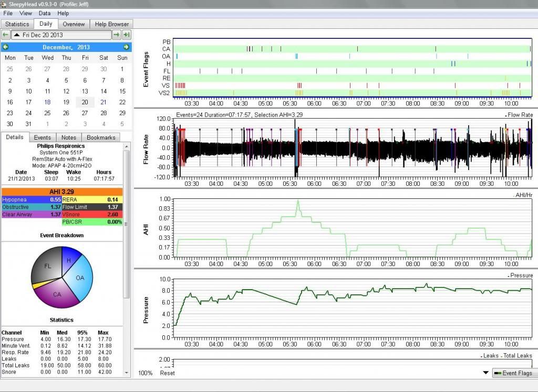Click the Total Leaks legend label
The height and width of the screenshot is (392, 538).
coord(518,356)
